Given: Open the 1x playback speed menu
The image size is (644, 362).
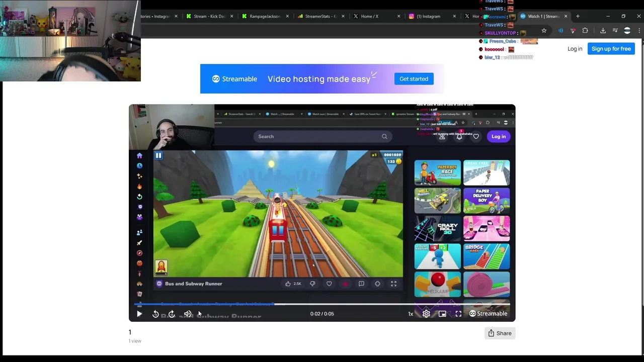Looking at the screenshot, I should pyautogui.click(x=411, y=314).
